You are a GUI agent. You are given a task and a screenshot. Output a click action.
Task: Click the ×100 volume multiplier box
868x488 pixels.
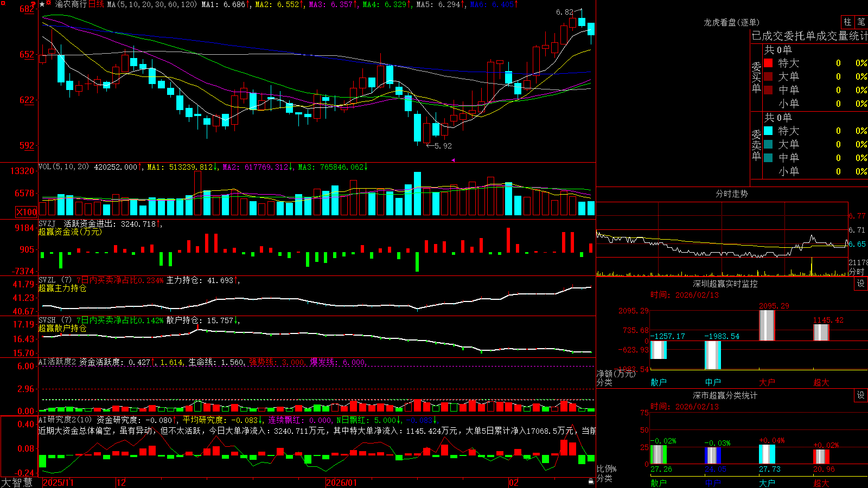(26, 212)
